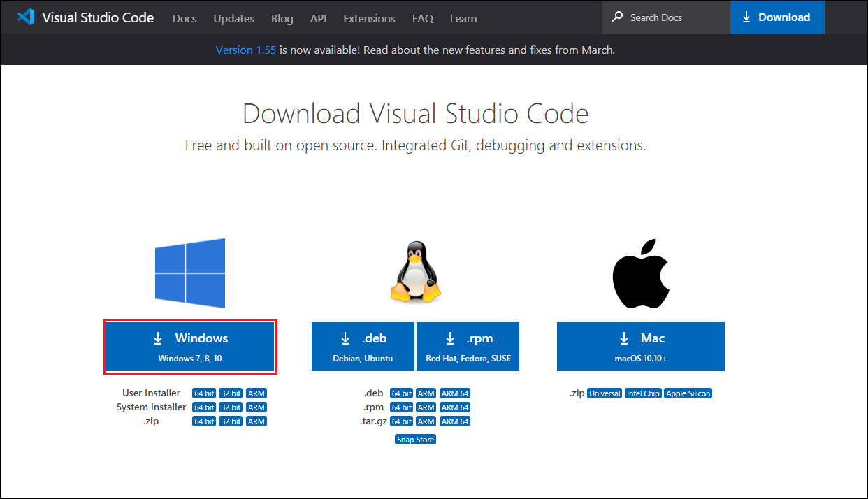Click the User Installer label
The width and height of the screenshot is (868, 499).
(151, 393)
